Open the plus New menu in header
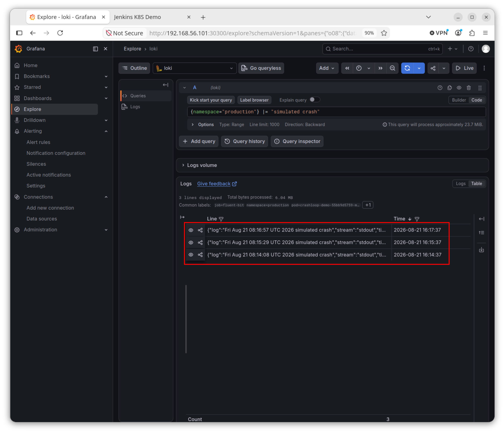 tap(452, 49)
